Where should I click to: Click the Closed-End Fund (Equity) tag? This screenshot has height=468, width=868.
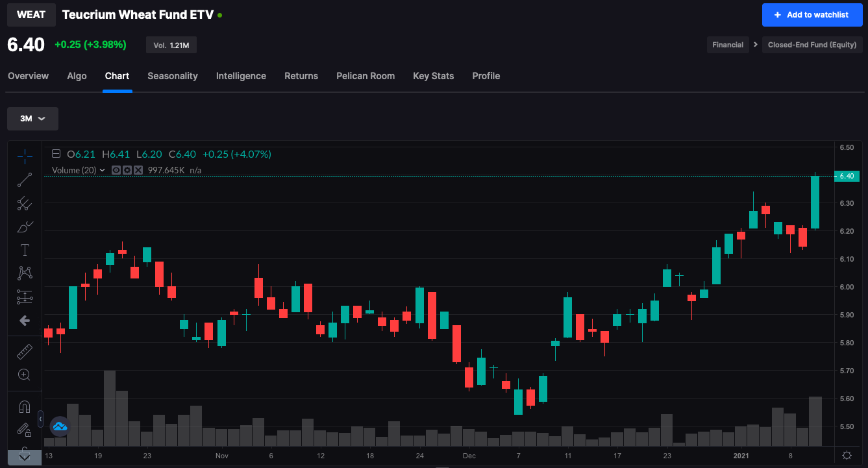click(x=812, y=45)
